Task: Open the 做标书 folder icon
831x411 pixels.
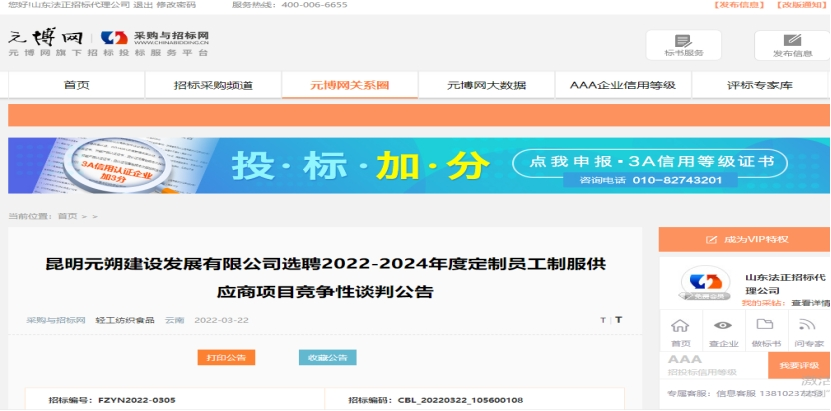Action: 765,326
